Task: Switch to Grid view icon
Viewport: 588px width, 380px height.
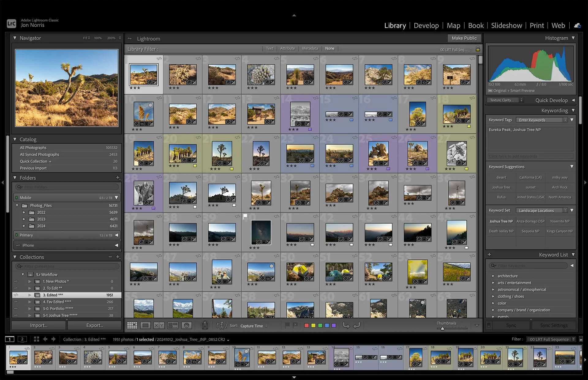Action: (x=132, y=325)
